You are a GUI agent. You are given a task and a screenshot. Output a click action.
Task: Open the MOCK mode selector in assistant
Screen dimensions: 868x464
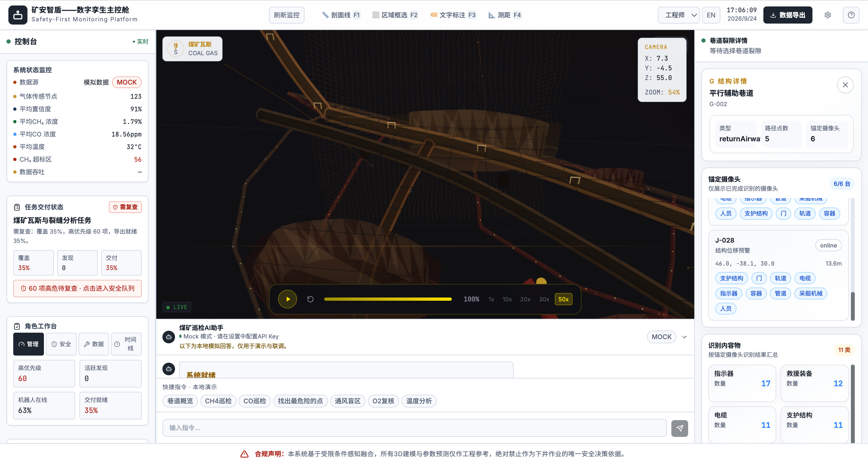click(x=661, y=337)
